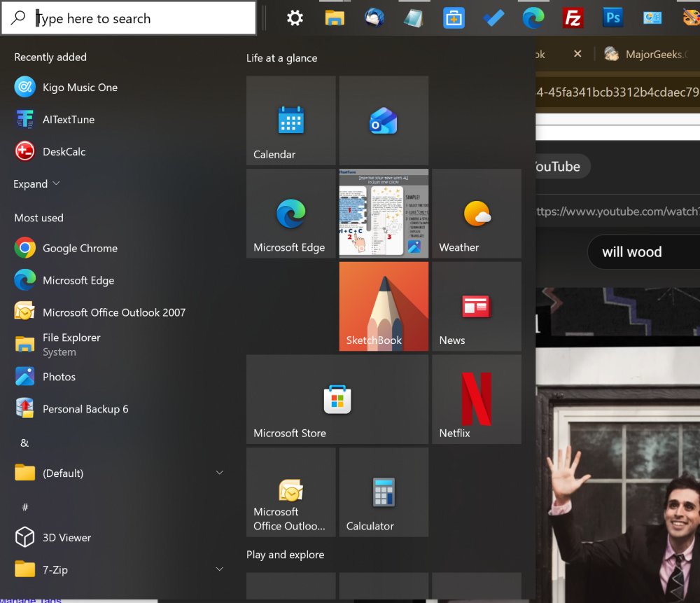Open the Photos live tile thumbnail
Screen dimensions: 700x603
tap(384, 213)
